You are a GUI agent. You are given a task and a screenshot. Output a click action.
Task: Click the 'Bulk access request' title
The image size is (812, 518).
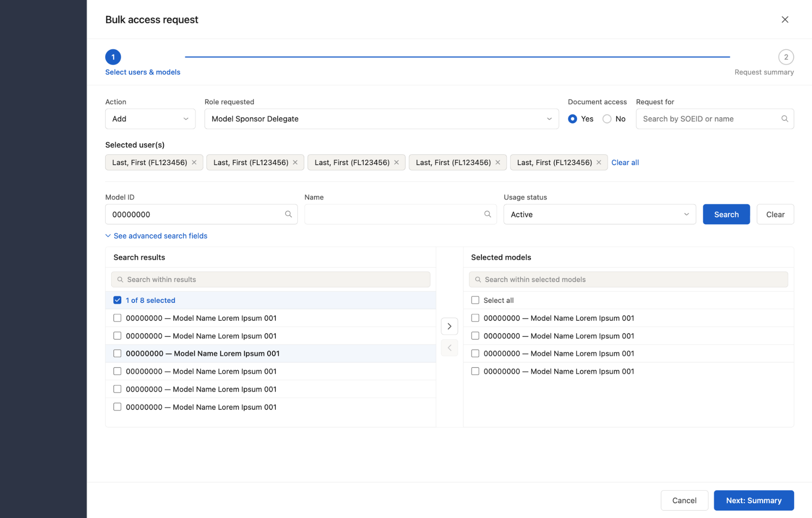click(x=152, y=20)
